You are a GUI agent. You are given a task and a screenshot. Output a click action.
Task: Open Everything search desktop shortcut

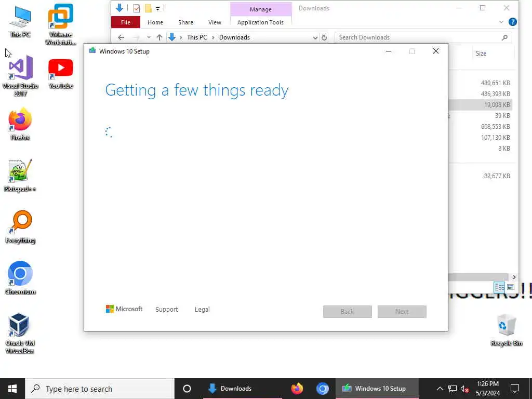point(20,227)
